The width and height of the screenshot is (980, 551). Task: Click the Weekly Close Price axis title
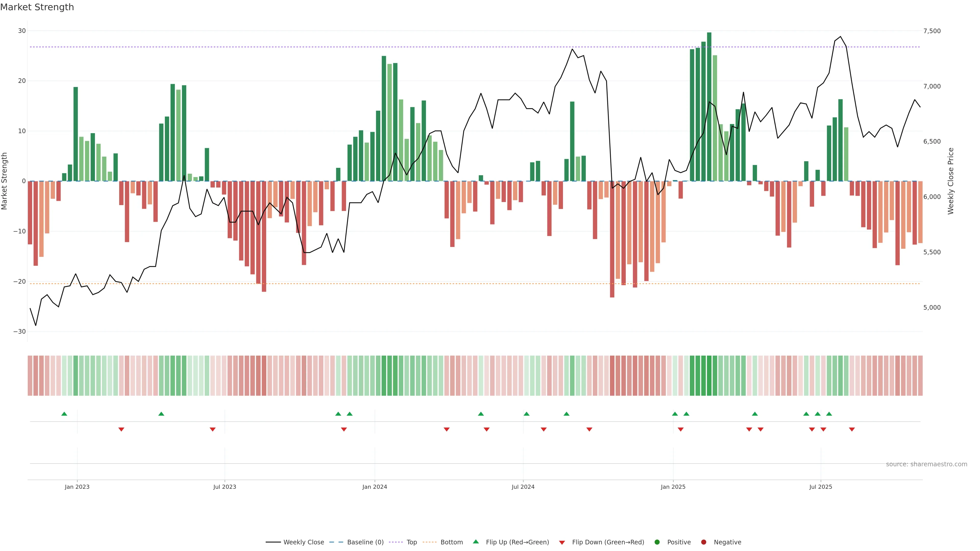click(x=951, y=181)
